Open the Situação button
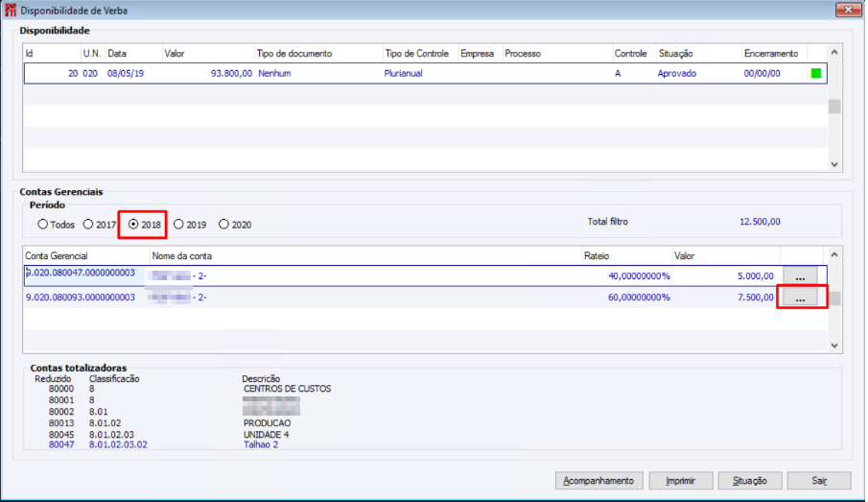 749,480
